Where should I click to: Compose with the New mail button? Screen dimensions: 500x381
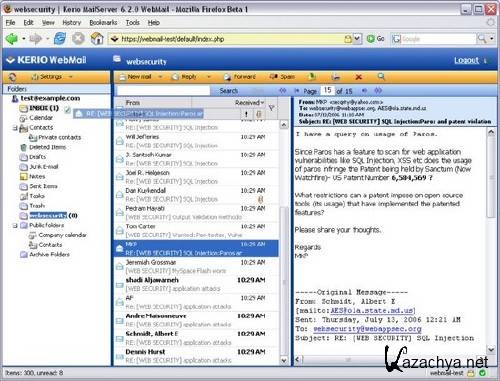point(136,77)
